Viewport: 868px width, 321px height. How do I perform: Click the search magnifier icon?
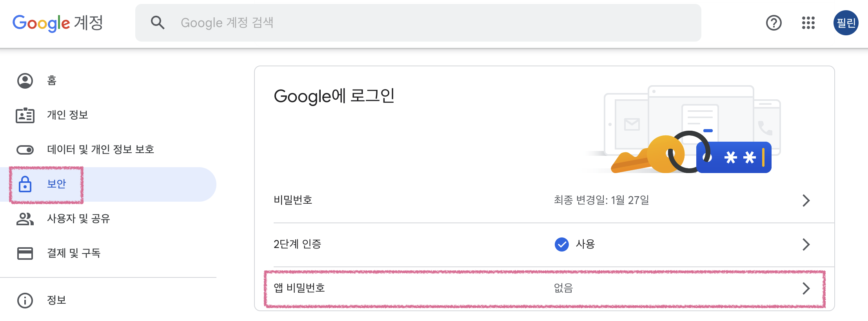tap(158, 23)
